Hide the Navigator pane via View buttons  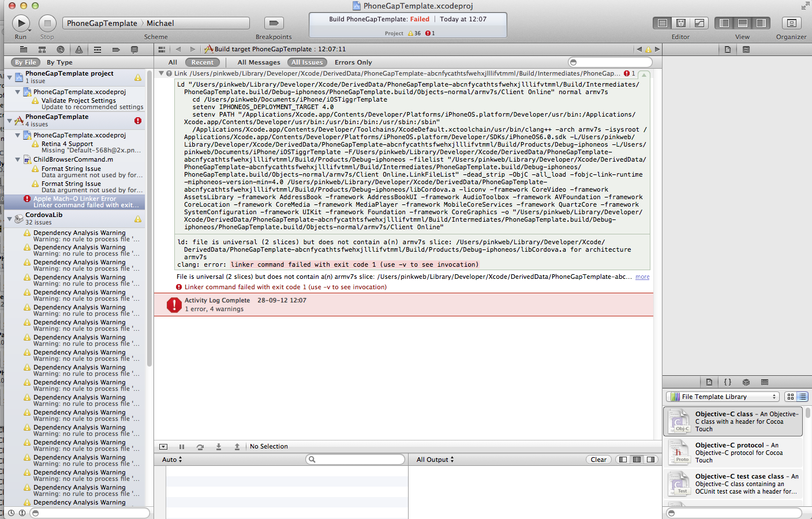724,23
